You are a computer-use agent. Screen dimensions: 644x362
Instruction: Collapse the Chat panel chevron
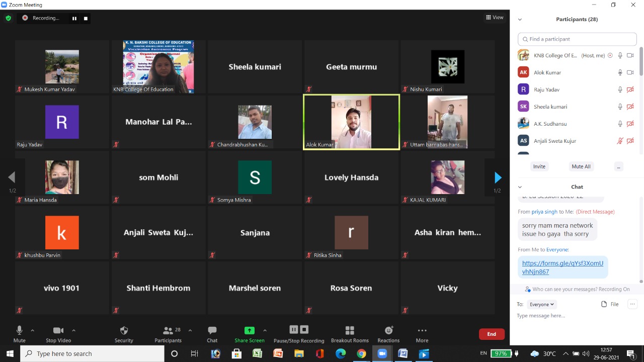tap(520, 187)
